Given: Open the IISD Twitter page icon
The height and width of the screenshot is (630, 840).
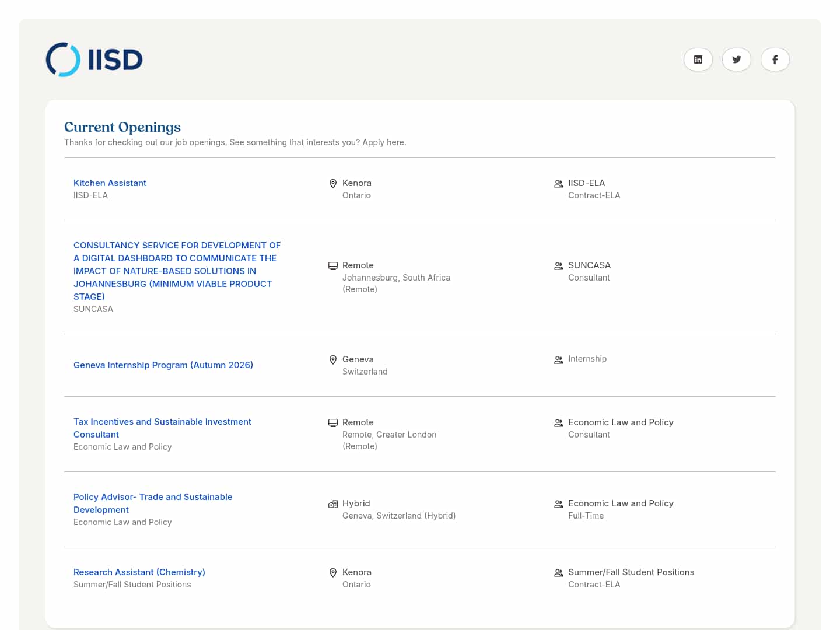Looking at the screenshot, I should [737, 60].
